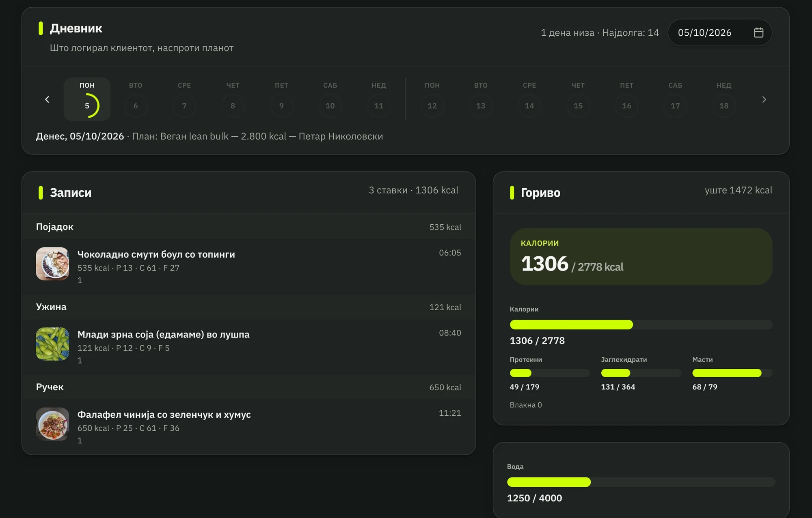Select Monday 5 in day strip
The width and height of the screenshot is (812, 518).
[x=87, y=99]
